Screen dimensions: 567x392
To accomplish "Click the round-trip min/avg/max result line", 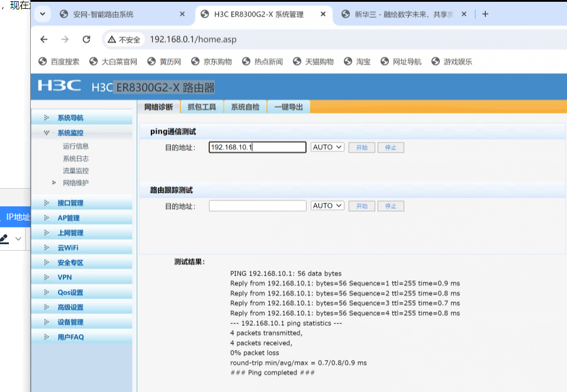I will (x=298, y=363).
